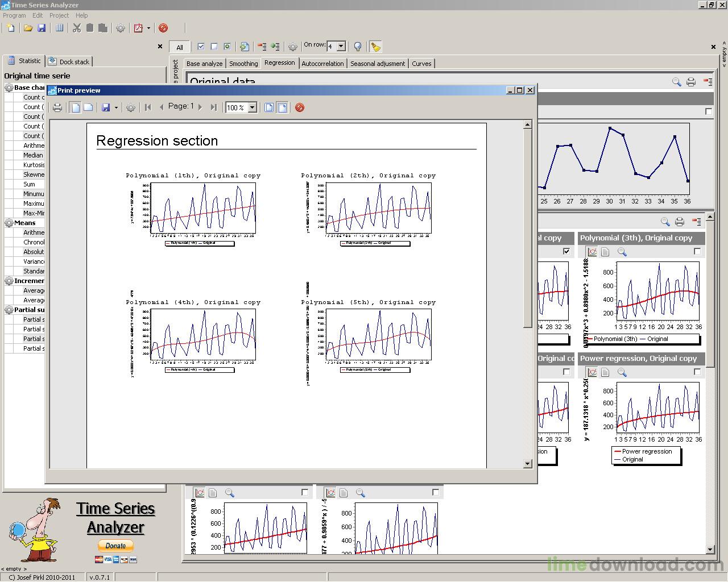Viewport: 728px width, 582px height.
Task: Click the light bulb icon on the filter toolbar
Action: [357, 46]
